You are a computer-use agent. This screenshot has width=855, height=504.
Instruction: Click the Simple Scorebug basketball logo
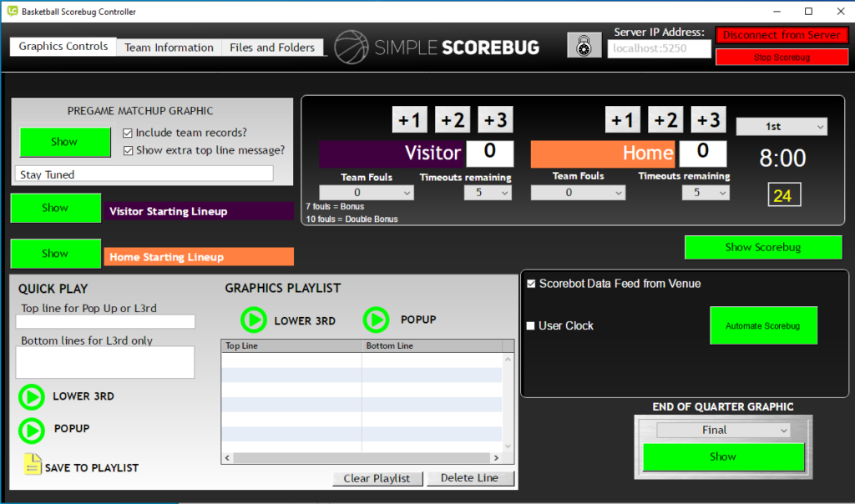tap(352, 47)
